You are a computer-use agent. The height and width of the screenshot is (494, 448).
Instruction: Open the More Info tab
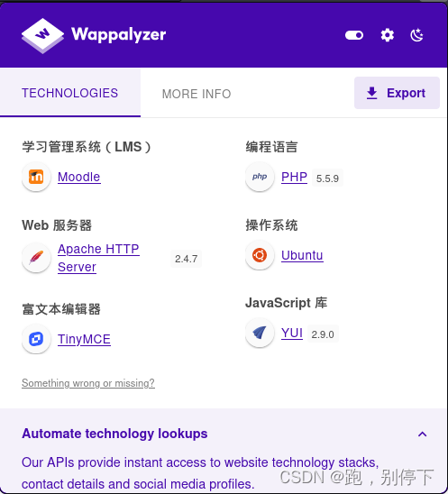[197, 94]
